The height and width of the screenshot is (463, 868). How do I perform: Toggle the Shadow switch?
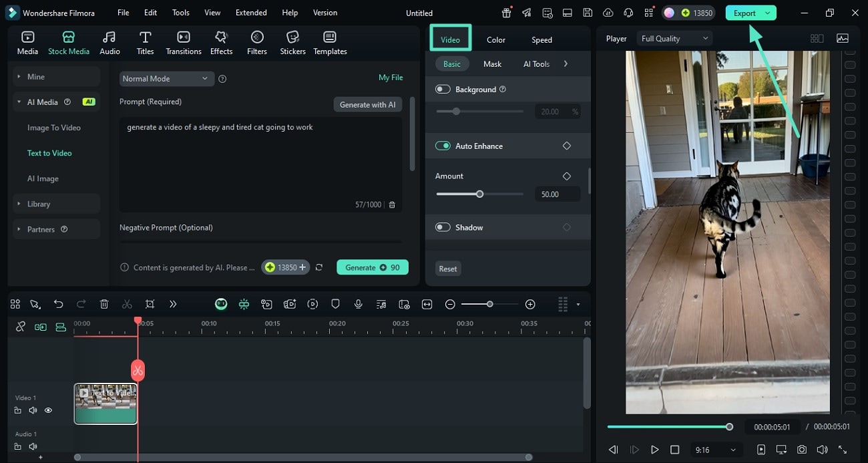point(443,227)
